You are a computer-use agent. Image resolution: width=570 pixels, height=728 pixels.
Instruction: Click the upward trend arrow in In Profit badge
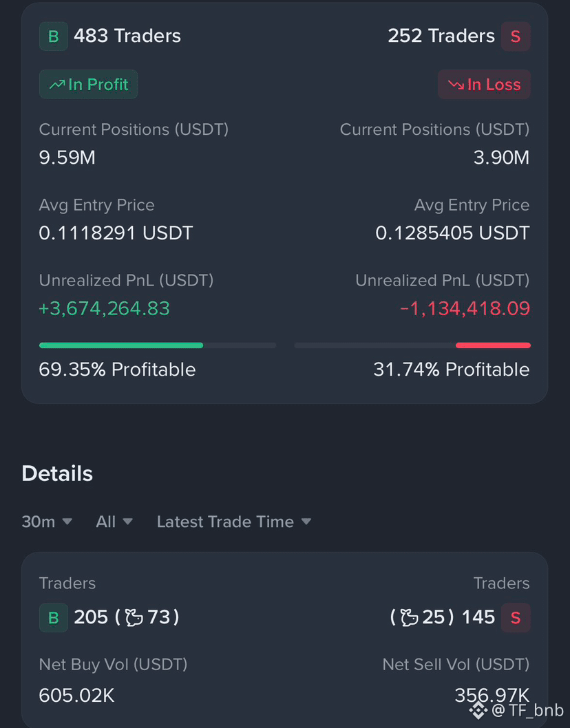[x=57, y=85]
